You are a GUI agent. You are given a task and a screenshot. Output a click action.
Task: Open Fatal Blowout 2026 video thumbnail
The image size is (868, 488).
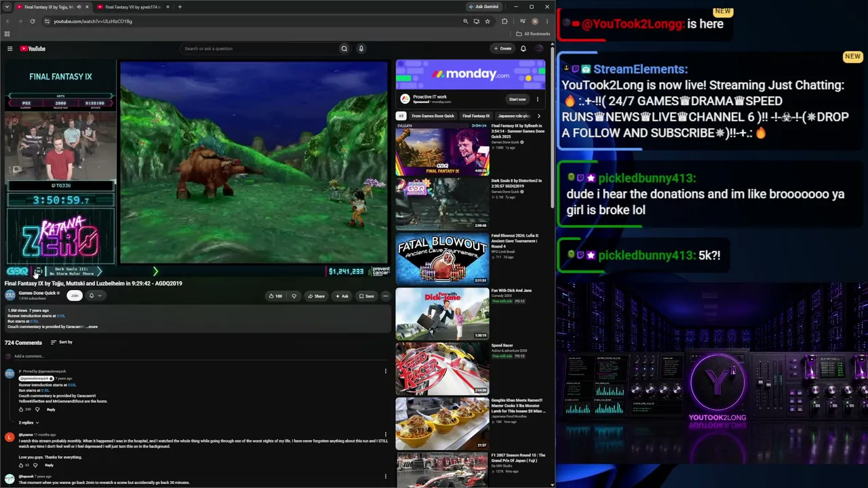click(x=442, y=259)
